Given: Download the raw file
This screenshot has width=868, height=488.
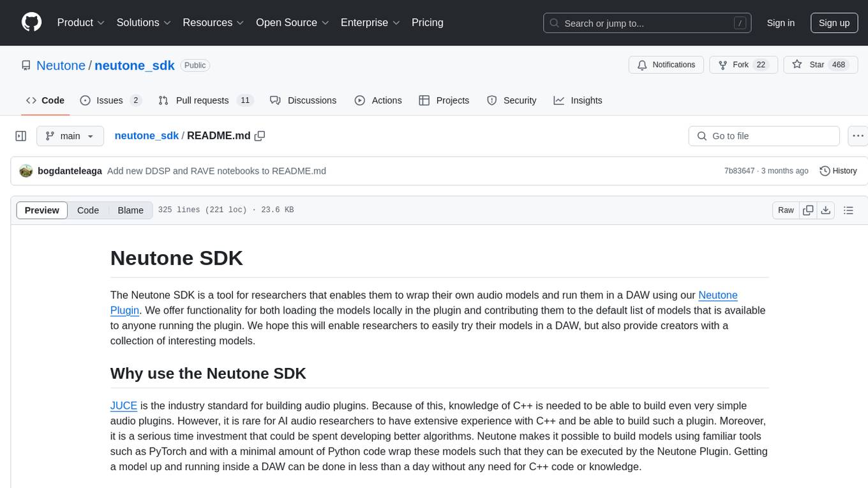Looking at the screenshot, I should coord(825,210).
